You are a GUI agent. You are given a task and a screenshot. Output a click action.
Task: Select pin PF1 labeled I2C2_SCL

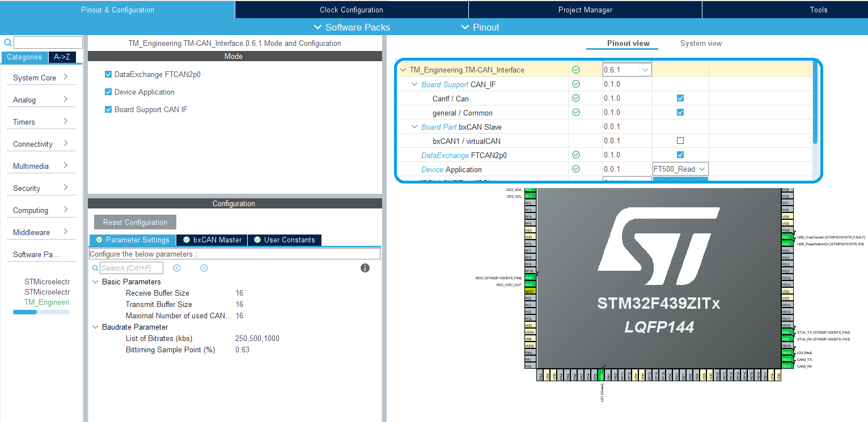click(x=529, y=196)
